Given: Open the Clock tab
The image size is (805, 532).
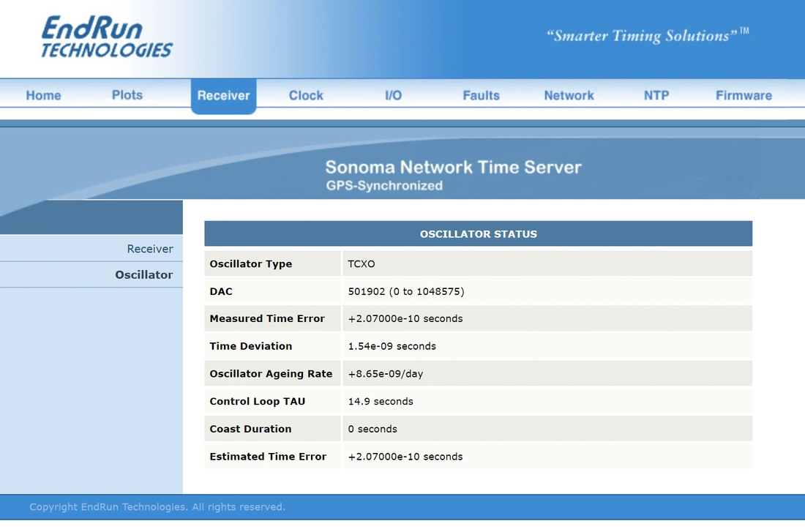Looking at the screenshot, I should [306, 96].
